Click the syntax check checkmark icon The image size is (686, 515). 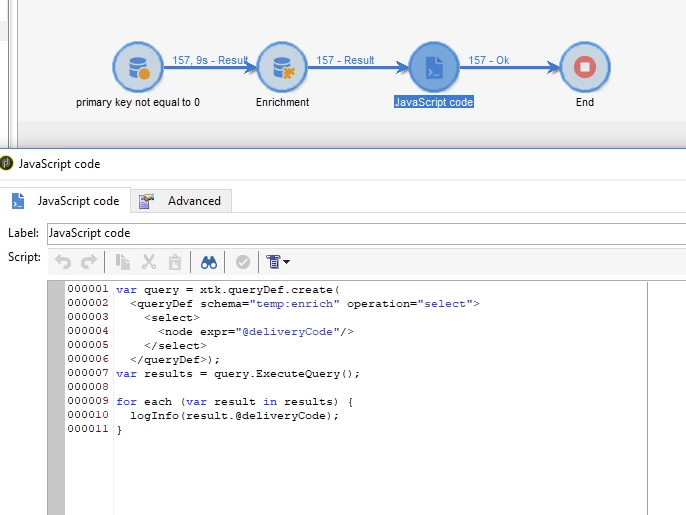click(x=242, y=262)
